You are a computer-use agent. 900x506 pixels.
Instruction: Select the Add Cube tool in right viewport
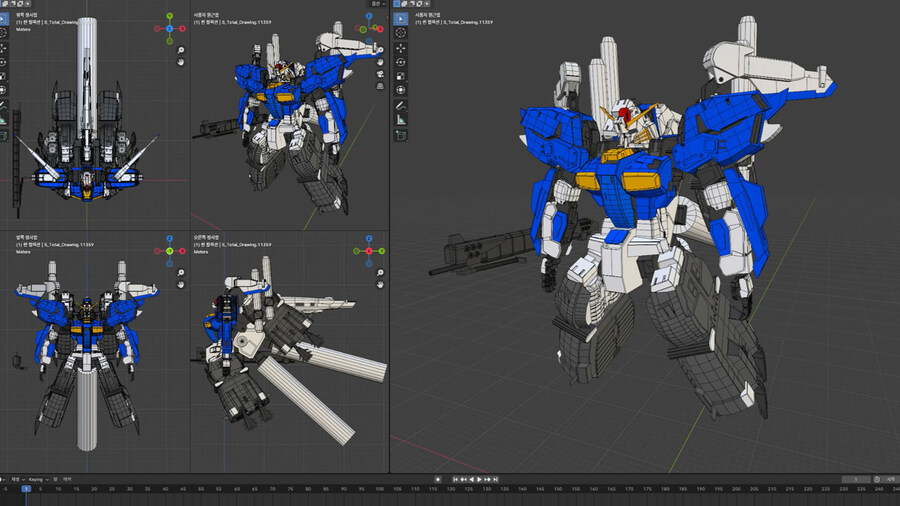coord(401,135)
